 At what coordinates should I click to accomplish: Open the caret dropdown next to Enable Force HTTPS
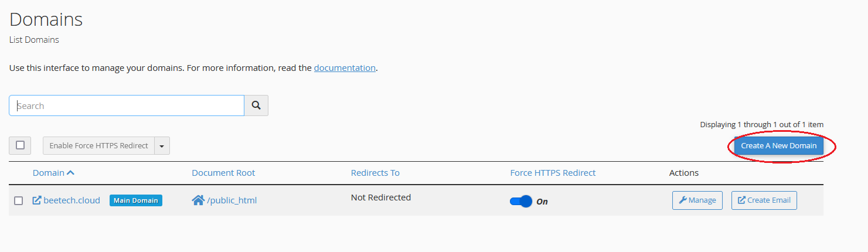162,146
